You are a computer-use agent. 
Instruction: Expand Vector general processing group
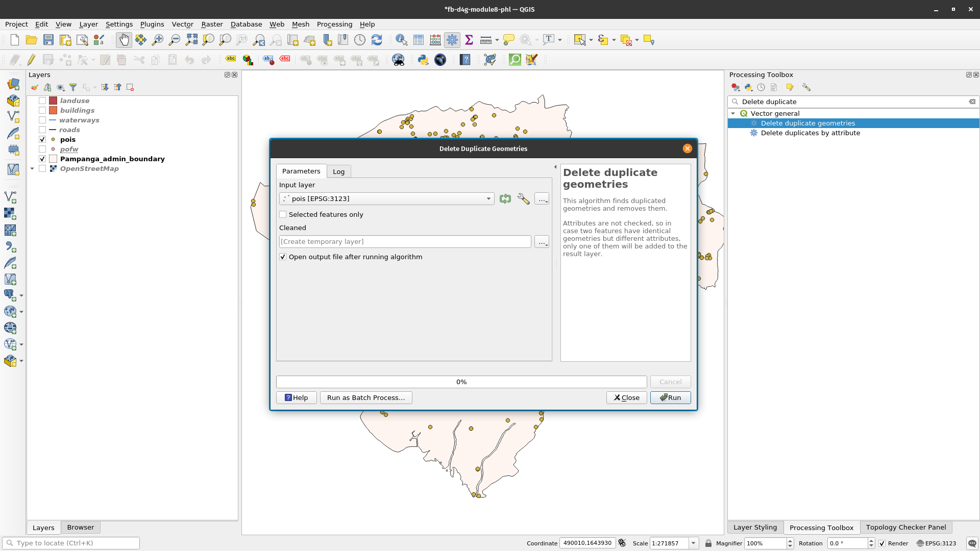coord(733,113)
